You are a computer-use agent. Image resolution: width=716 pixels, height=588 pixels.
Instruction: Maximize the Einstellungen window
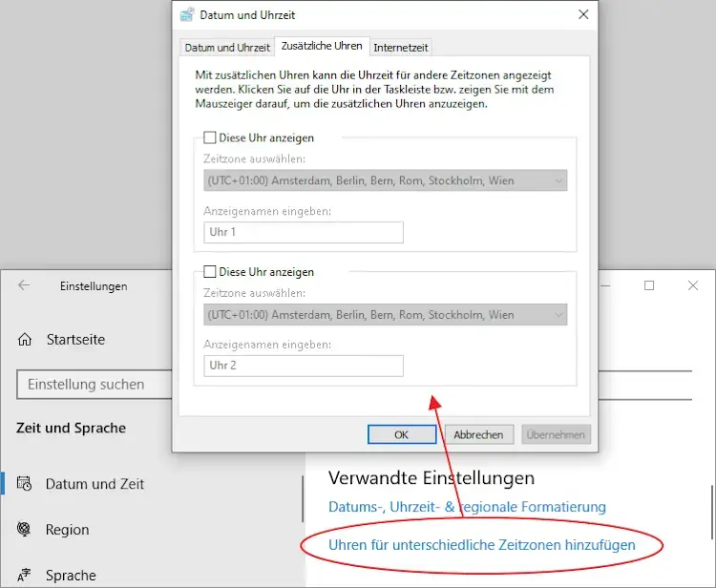click(x=649, y=285)
